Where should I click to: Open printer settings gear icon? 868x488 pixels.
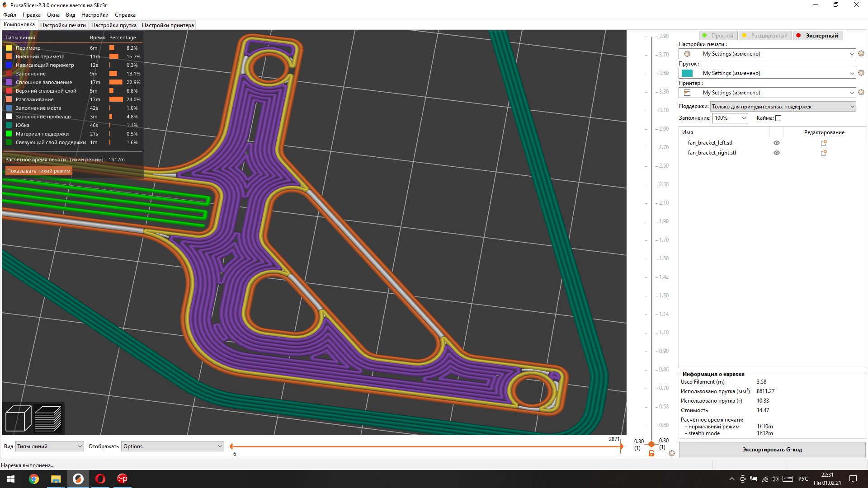(x=861, y=92)
